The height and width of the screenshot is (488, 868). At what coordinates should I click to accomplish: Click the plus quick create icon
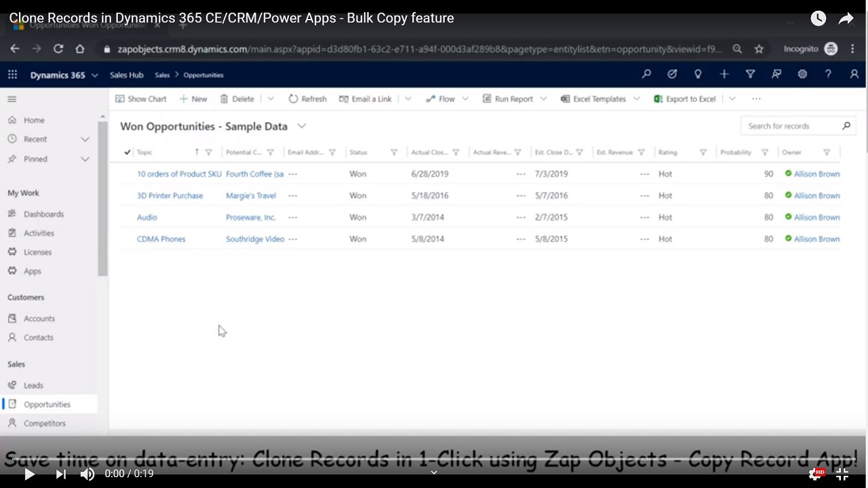pos(724,75)
